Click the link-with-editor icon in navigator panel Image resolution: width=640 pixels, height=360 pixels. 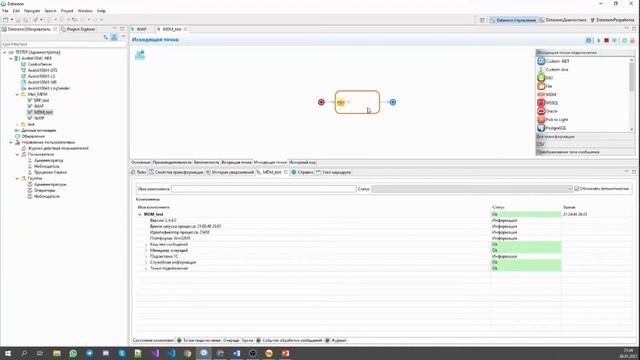(106, 38)
